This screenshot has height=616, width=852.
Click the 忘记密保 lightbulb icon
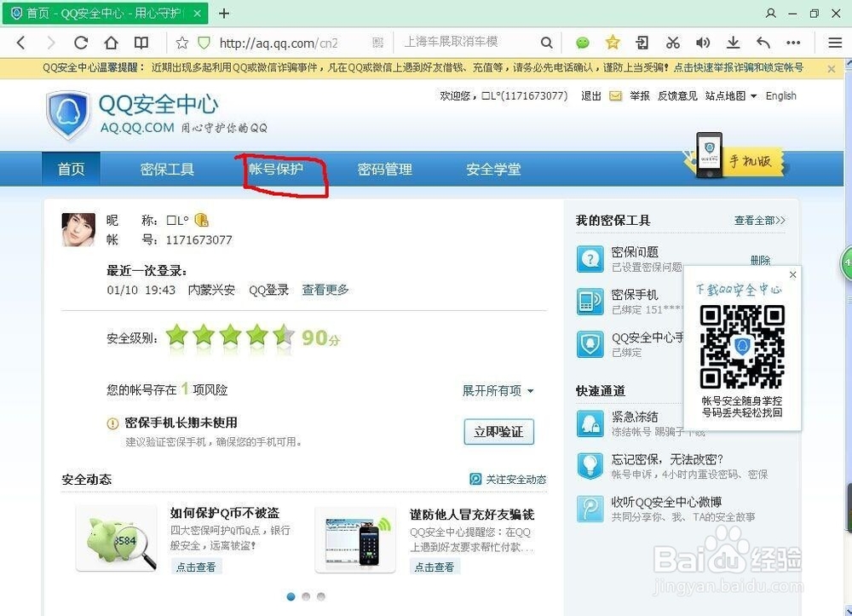coord(590,466)
